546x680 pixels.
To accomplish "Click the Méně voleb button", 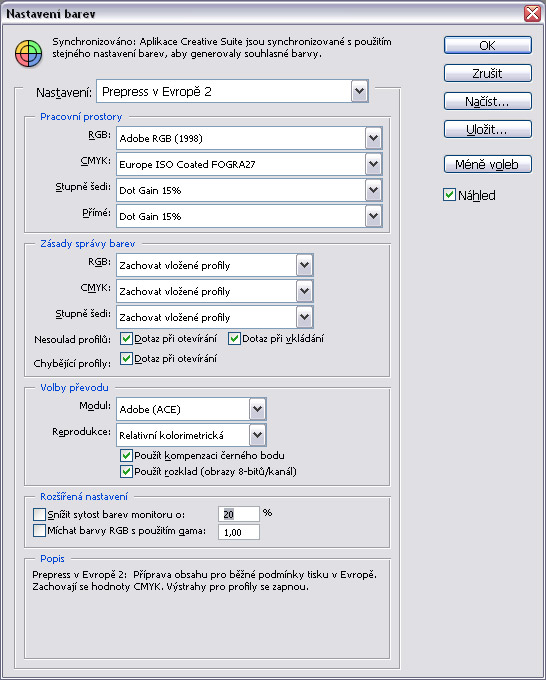I will coord(487,164).
